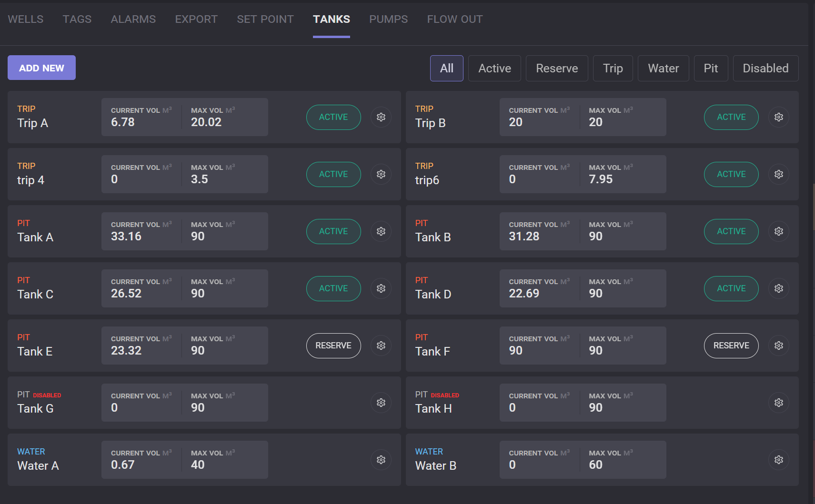
Task: Click gear icon for Tank F
Action: [778, 346]
